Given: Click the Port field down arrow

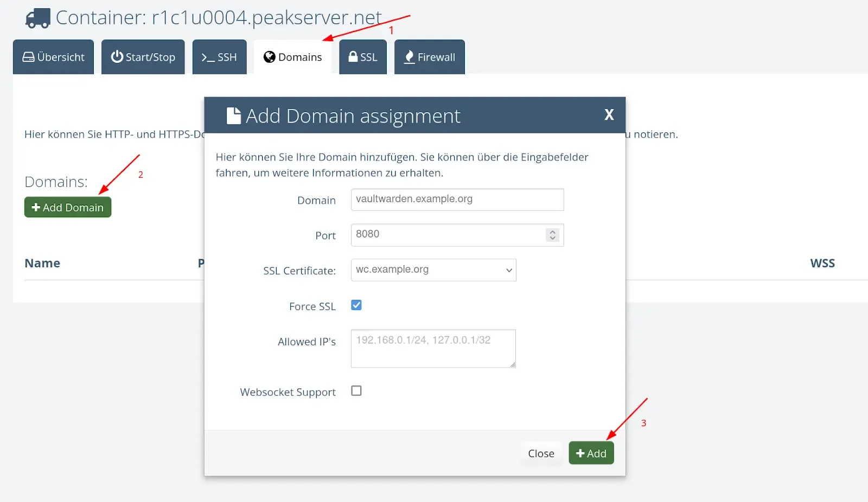Looking at the screenshot, I should tap(552, 238).
